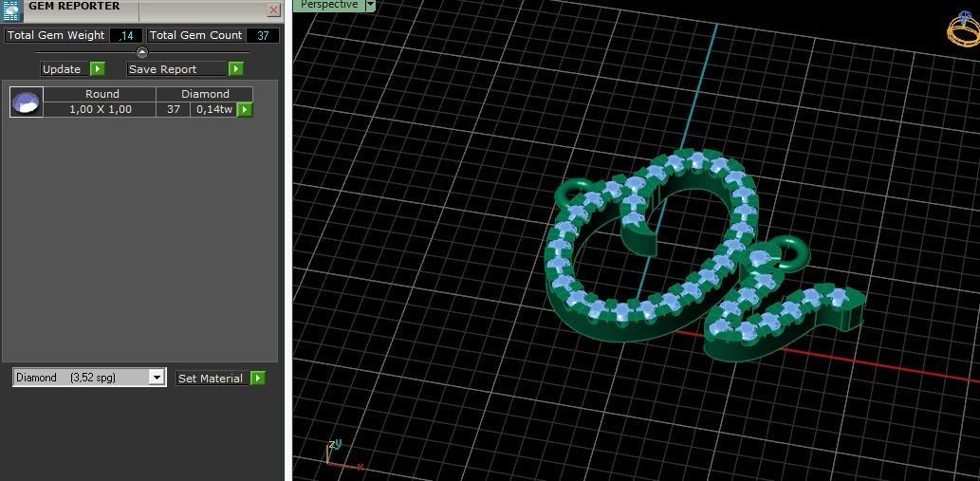This screenshot has height=481, width=980.
Task: Click the Diamond column header
Action: (x=205, y=94)
